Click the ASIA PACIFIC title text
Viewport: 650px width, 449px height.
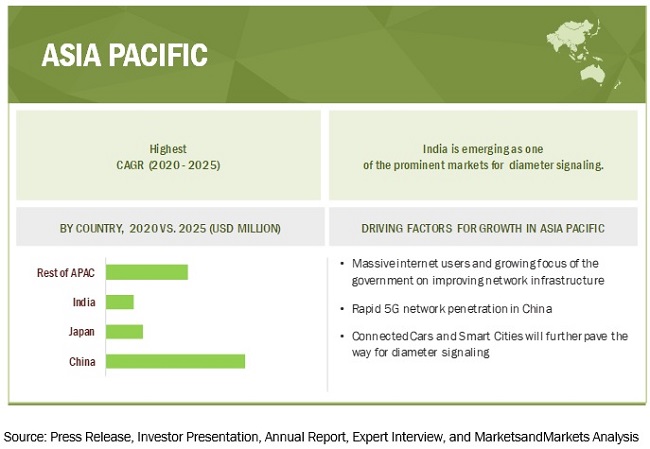[x=124, y=54]
